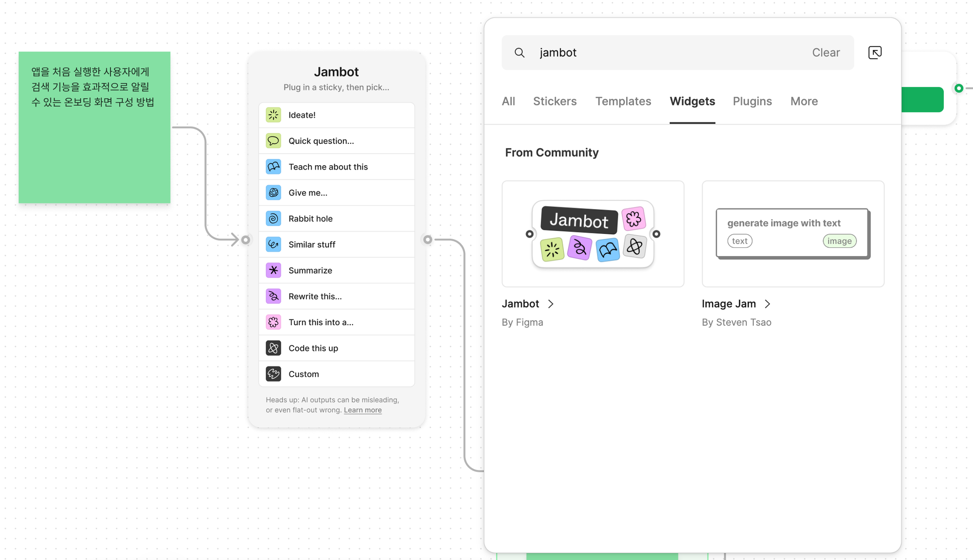Choose the Give me... option
973x560 pixels.
point(337,192)
